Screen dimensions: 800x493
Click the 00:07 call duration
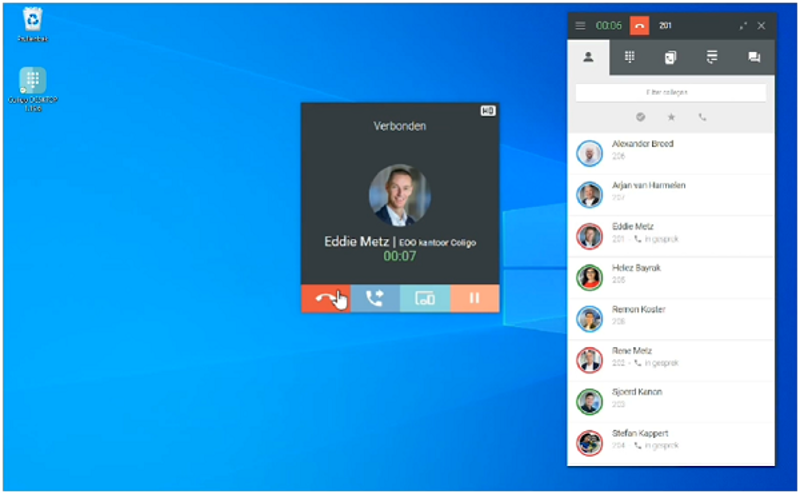pos(399,256)
